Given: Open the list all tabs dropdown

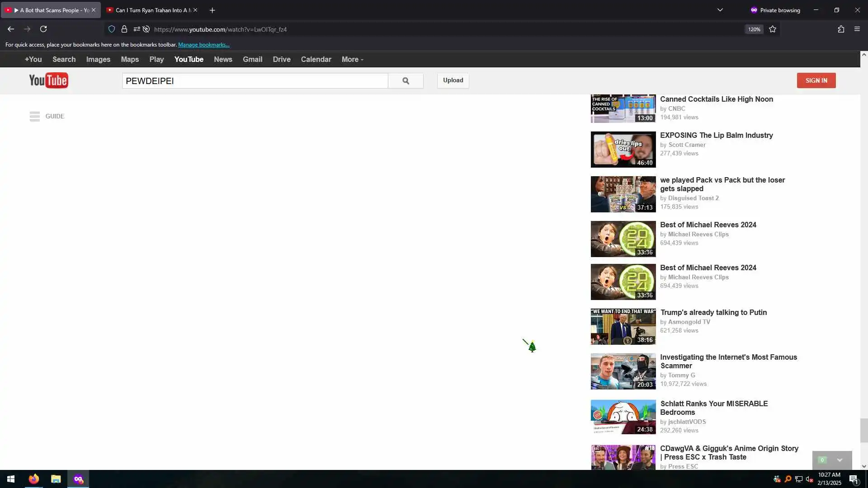Looking at the screenshot, I should (720, 10).
